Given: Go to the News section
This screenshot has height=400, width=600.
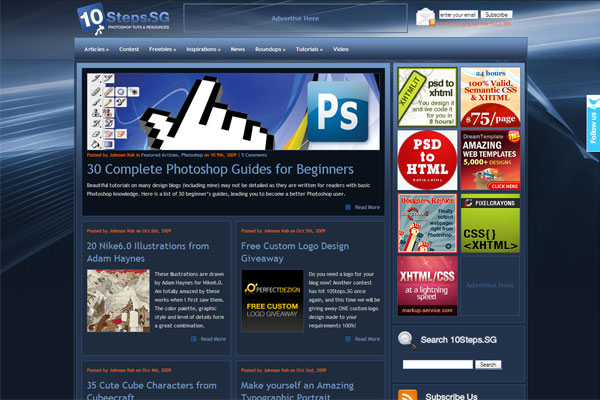Looking at the screenshot, I should tap(238, 49).
